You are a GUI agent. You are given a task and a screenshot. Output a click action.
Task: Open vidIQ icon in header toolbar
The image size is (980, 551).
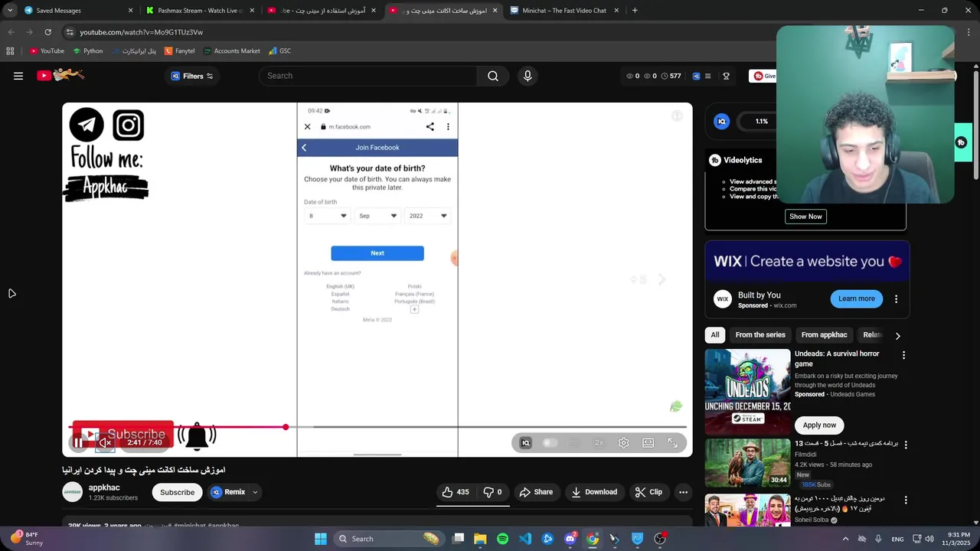[x=696, y=76]
